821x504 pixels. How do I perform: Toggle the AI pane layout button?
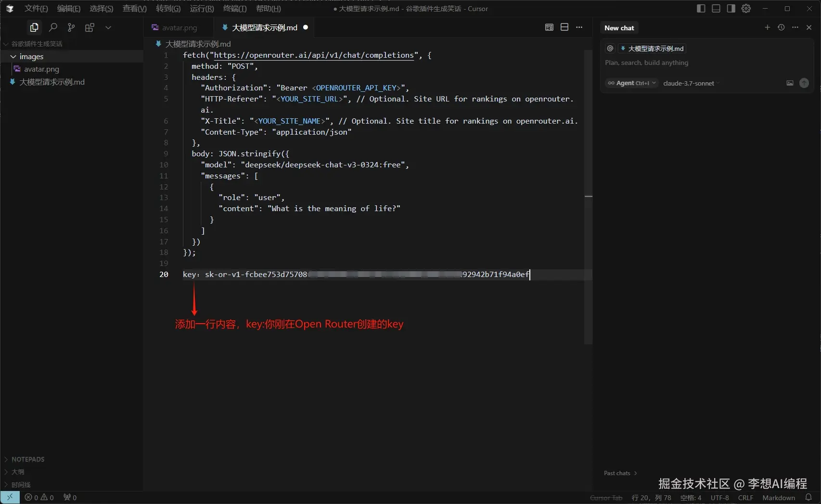tap(731, 9)
